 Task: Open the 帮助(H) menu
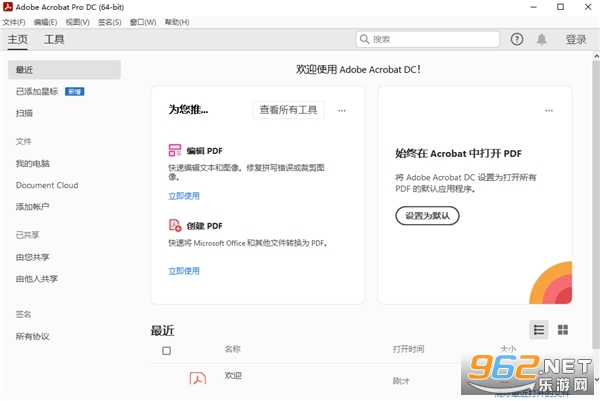pos(177,22)
